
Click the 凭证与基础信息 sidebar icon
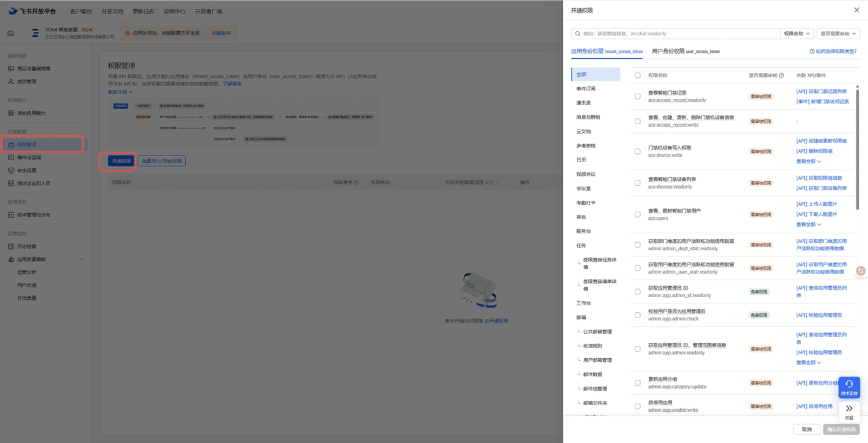(x=11, y=69)
